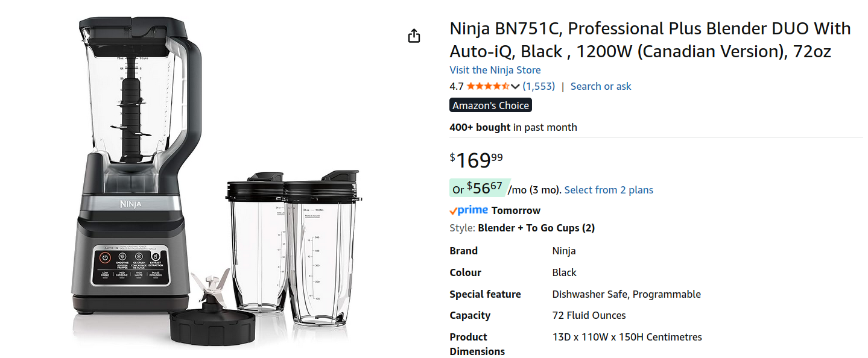Screen dimensions: 868x358
Task: Click the "Search or ask" link
Action: pos(601,86)
